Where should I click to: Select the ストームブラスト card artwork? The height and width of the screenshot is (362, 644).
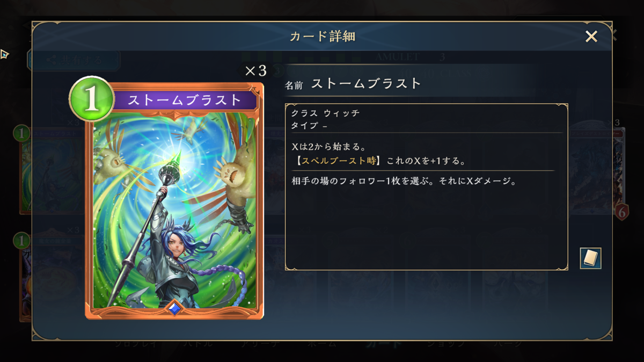(x=174, y=209)
